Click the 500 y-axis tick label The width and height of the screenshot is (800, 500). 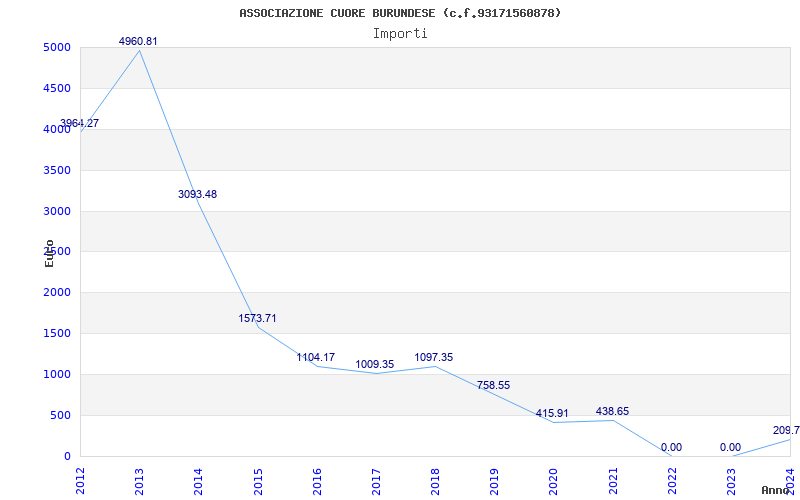61,415
